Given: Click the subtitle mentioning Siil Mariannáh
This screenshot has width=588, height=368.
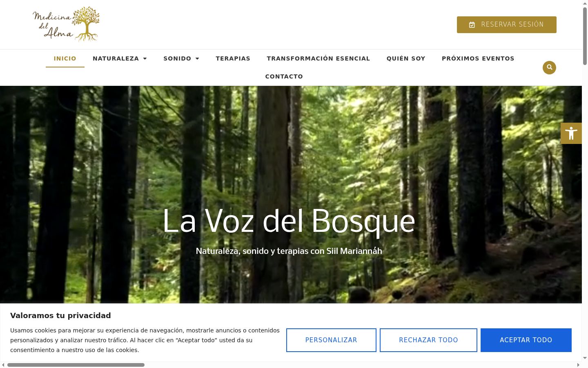Looking at the screenshot, I should pyautogui.click(x=289, y=251).
